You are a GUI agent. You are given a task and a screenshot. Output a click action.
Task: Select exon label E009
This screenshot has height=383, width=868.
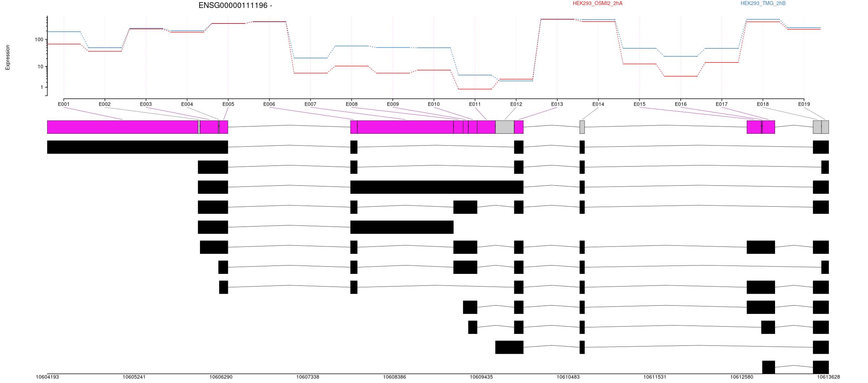click(393, 104)
